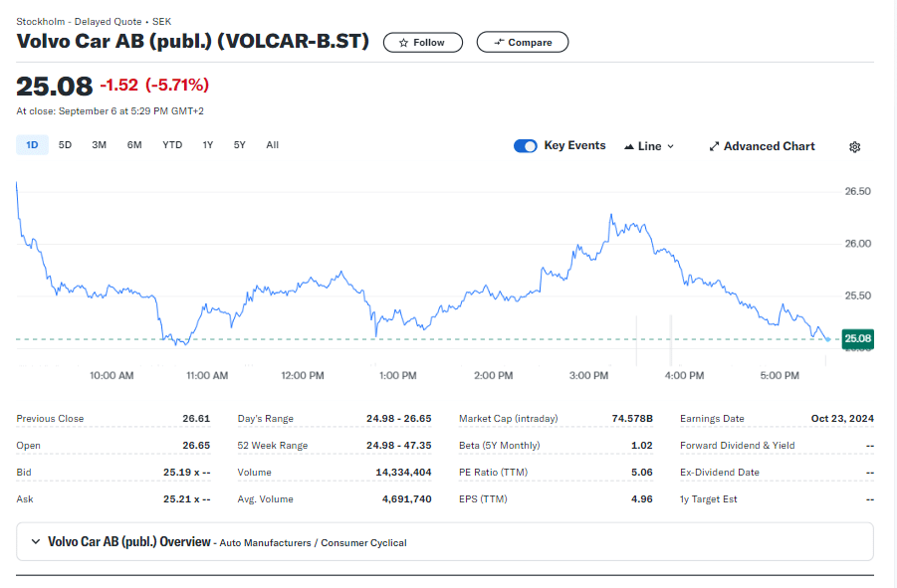The image size is (897, 588).
Task: Click the Previous Close label
Action: click(50, 418)
